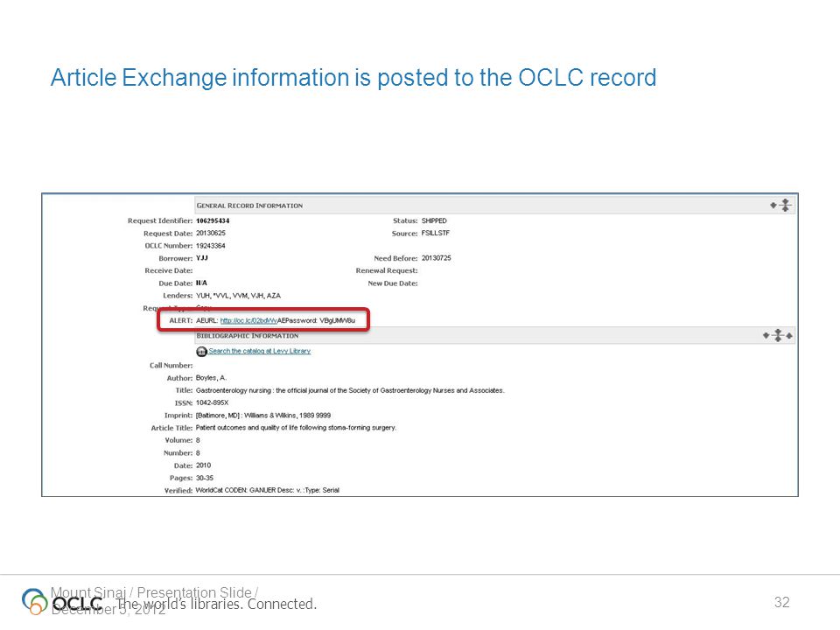Select the Pages value 30-35
Image resolution: width=840 pixels, height=630 pixels.
pos(205,478)
